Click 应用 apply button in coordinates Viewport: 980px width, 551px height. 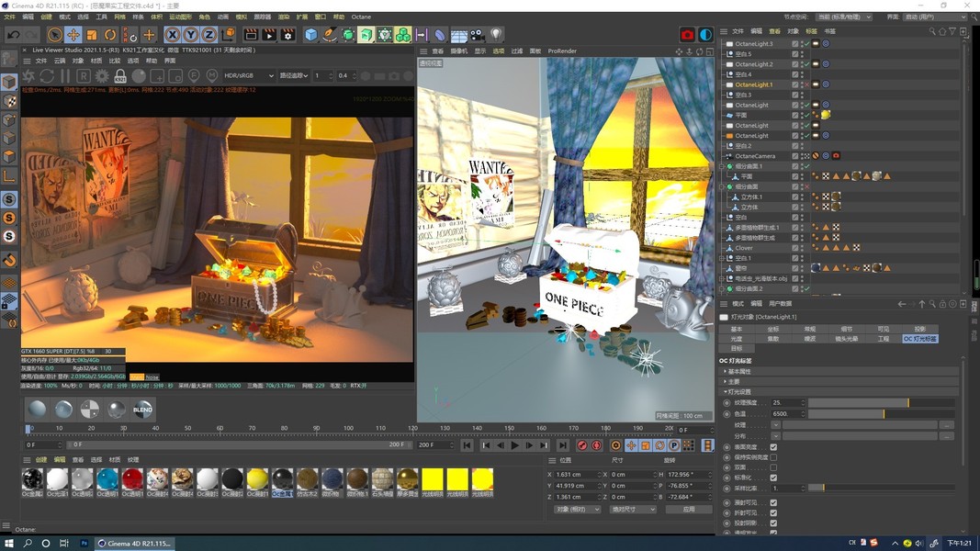coord(689,509)
